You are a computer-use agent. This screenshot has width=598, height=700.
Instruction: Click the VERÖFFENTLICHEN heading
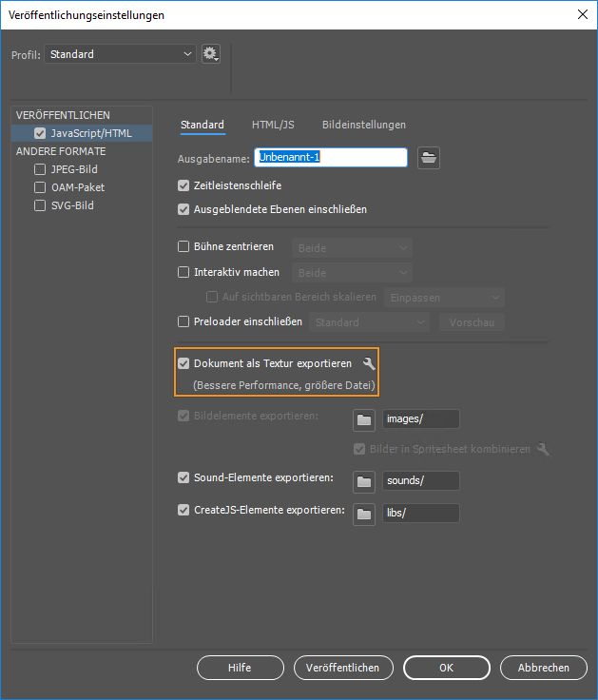click(63, 115)
